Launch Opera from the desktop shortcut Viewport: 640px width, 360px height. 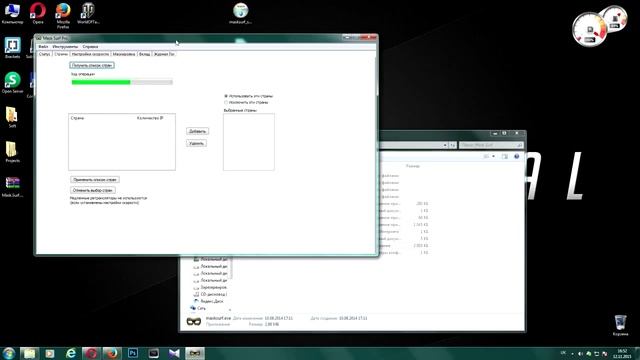tap(38, 13)
